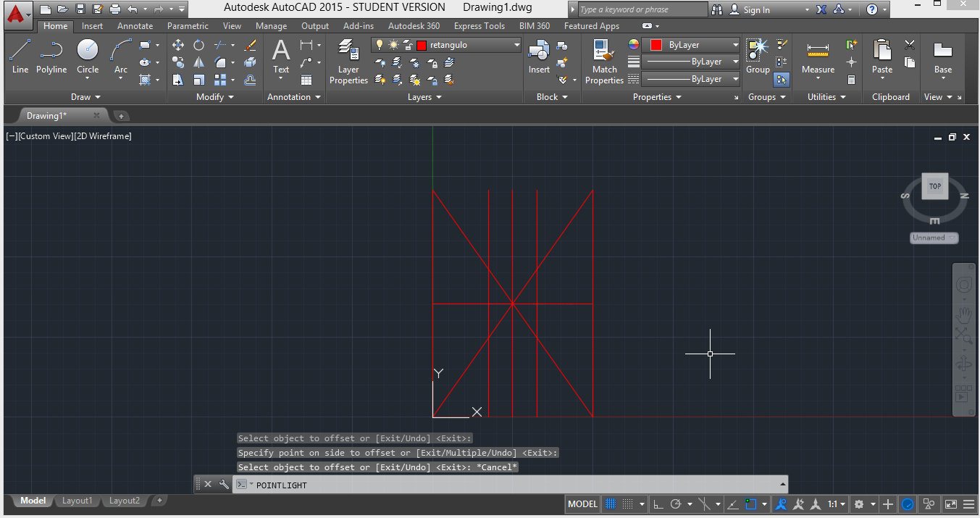
Task: Click red layer color swatch for retangulo
Action: coord(422,45)
